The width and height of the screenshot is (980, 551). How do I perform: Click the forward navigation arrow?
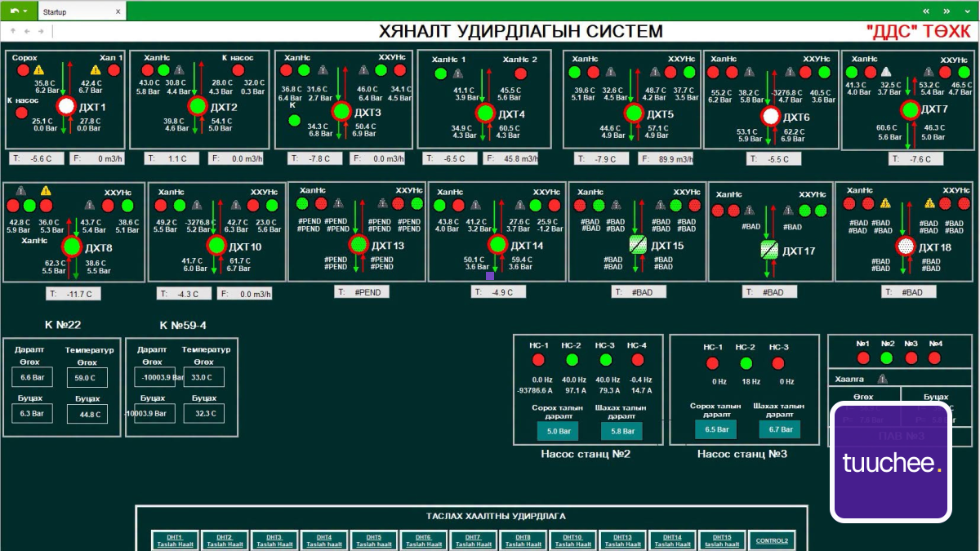pyautogui.click(x=40, y=31)
